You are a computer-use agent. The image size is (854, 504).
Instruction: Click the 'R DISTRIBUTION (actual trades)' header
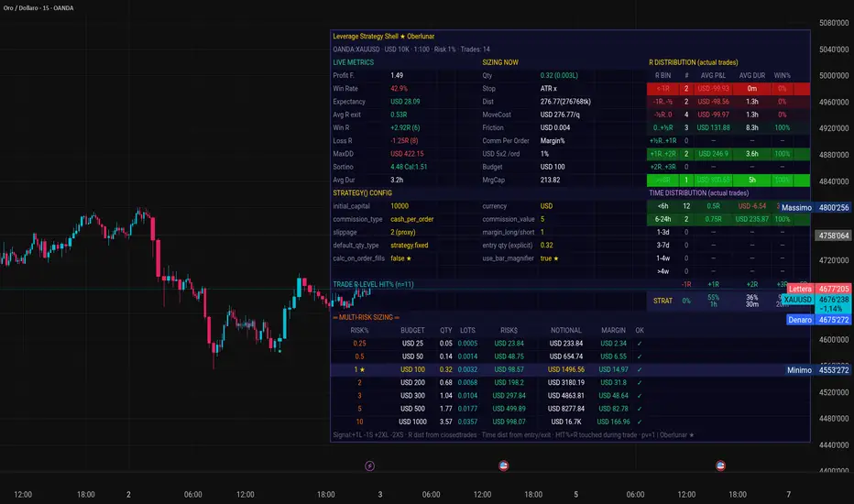click(x=694, y=62)
